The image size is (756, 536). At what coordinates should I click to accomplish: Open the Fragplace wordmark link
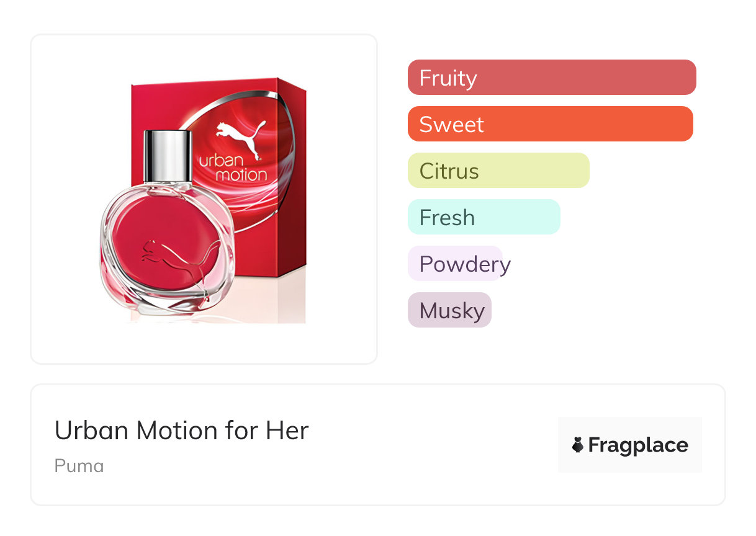point(638,445)
